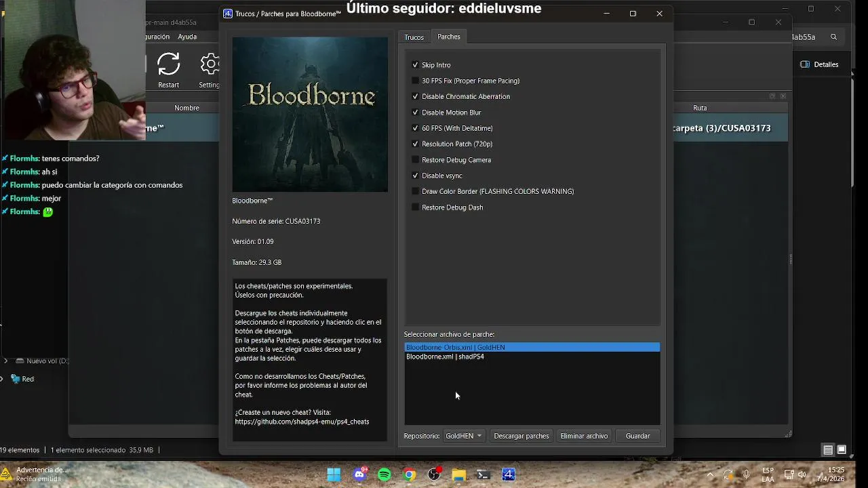Viewport: 868px width, 488px height.
Task: Click the ESP LAA language indicator
Action: click(x=768, y=474)
